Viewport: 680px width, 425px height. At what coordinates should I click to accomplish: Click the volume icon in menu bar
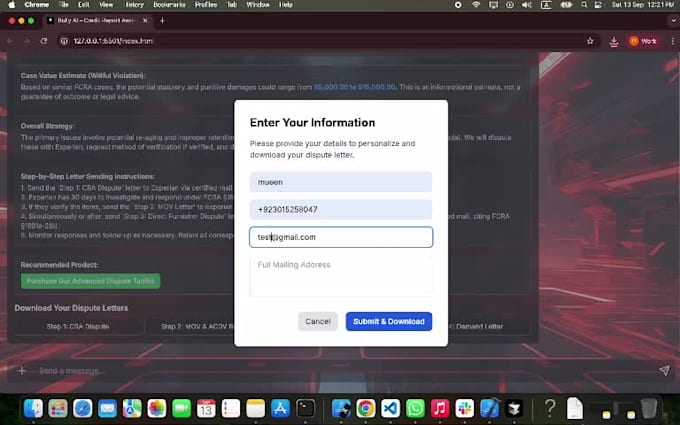(527, 5)
